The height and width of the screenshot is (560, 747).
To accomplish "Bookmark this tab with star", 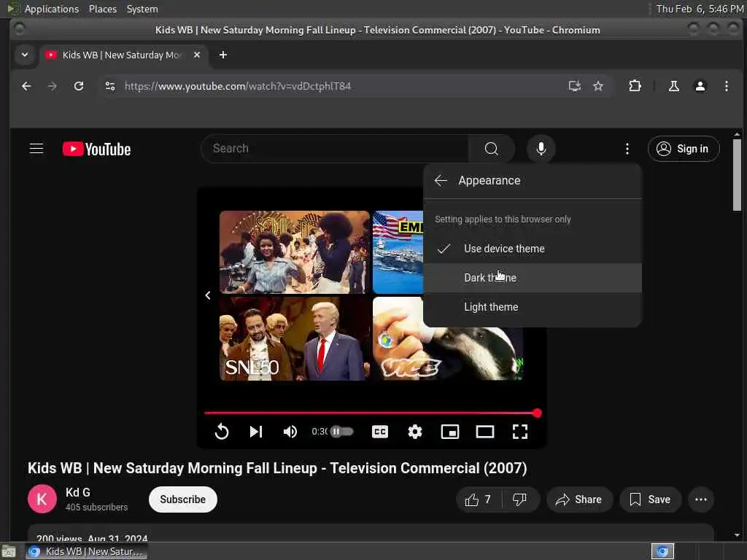I will point(598,86).
